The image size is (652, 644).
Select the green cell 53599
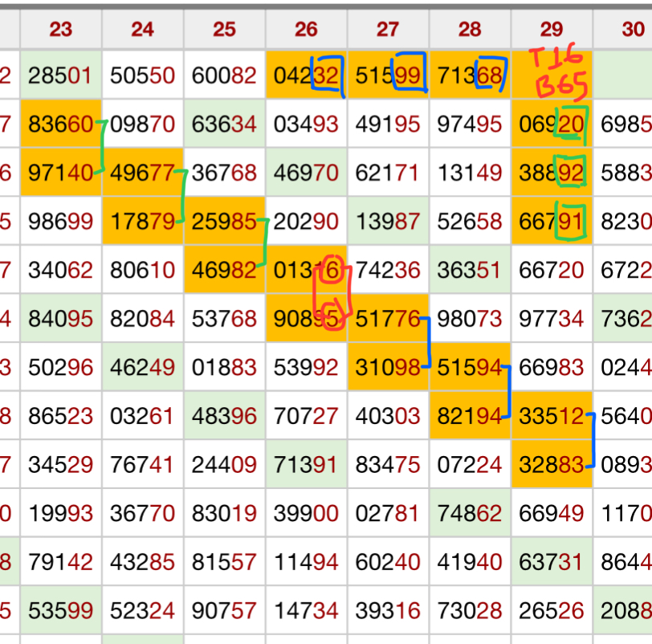point(61,610)
